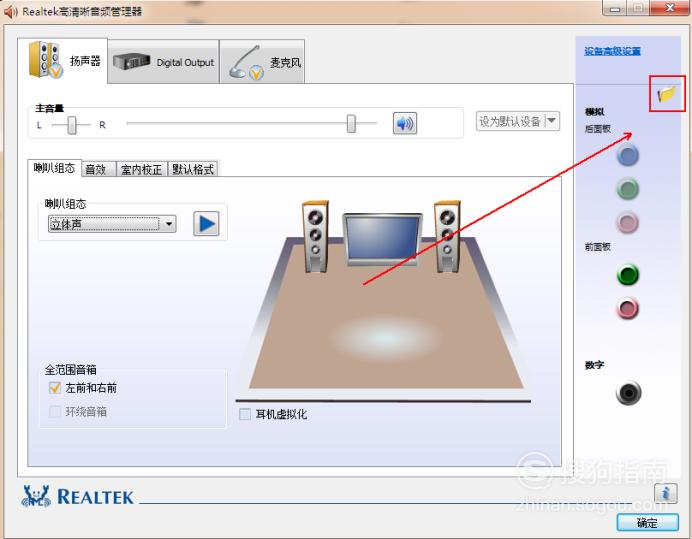Click the green front panel jack
The height and width of the screenshot is (539, 692).
coord(628,275)
